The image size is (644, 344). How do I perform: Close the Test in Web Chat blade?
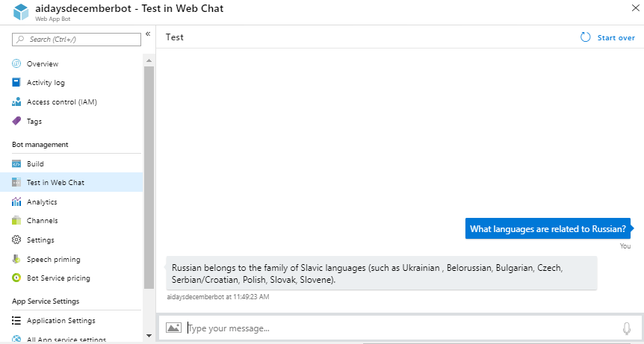[635, 7]
